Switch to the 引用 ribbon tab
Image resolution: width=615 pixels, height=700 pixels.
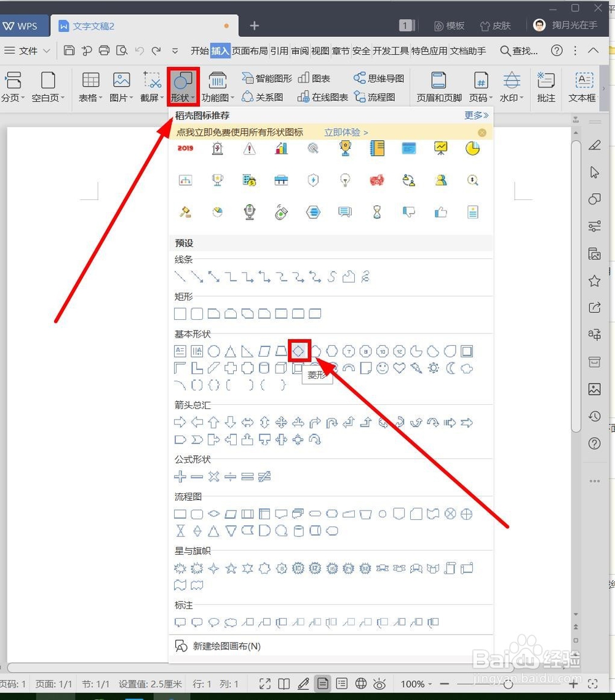(x=279, y=51)
